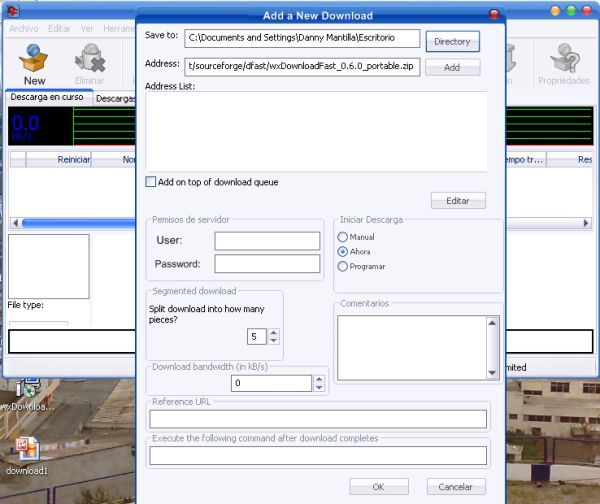
Task: Open the Editar menu in menu bar
Action: pos(59,29)
